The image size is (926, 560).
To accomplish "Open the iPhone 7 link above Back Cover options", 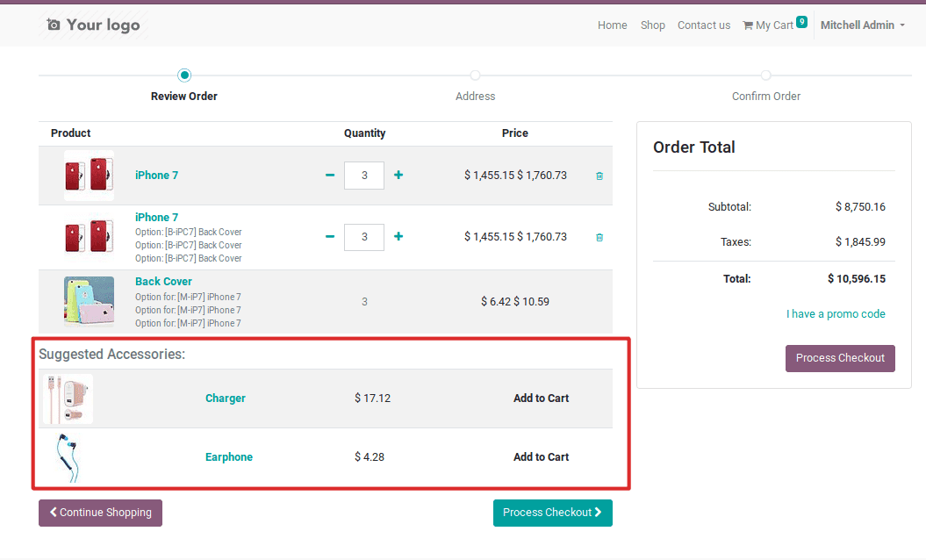I will click(x=156, y=218).
